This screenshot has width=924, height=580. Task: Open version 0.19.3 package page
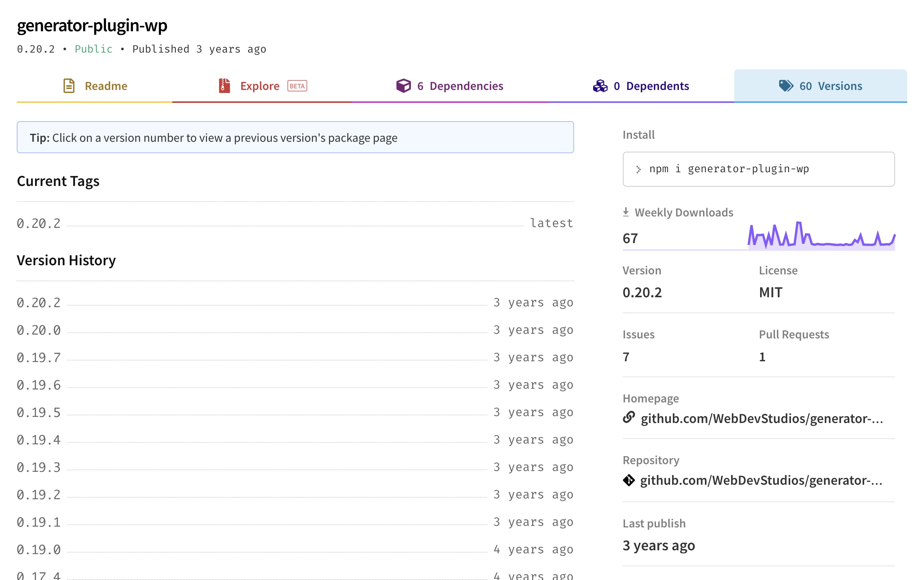coord(39,467)
